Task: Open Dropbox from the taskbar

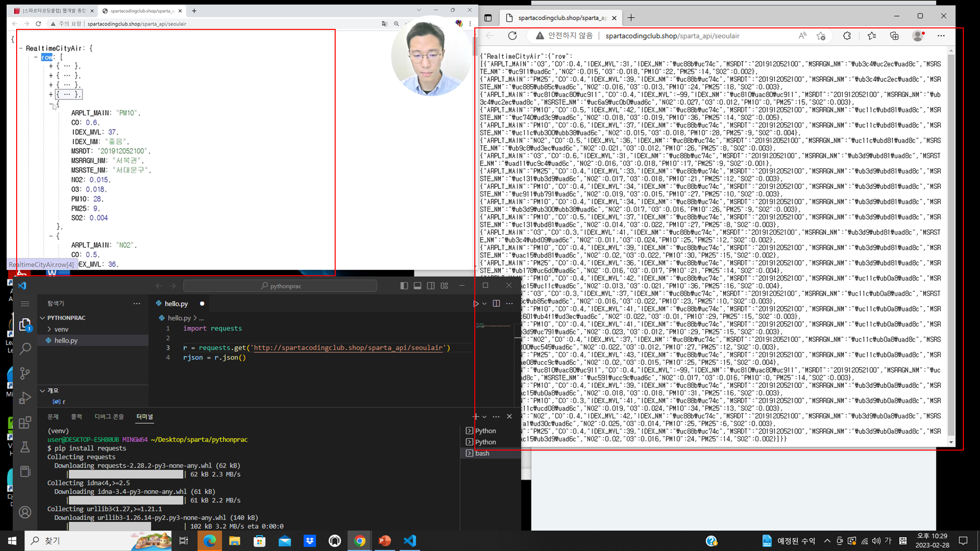Action: [310, 541]
